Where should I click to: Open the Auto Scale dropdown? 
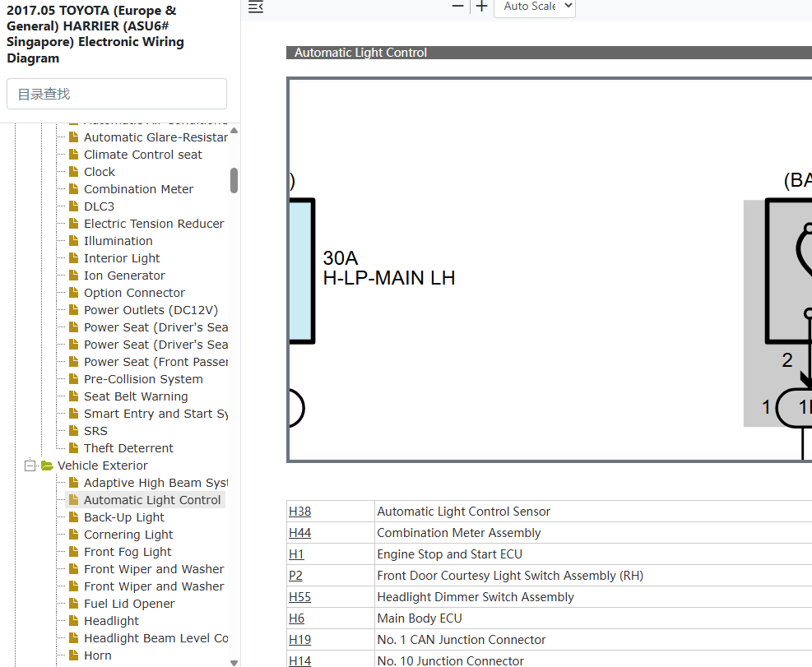[535, 7]
